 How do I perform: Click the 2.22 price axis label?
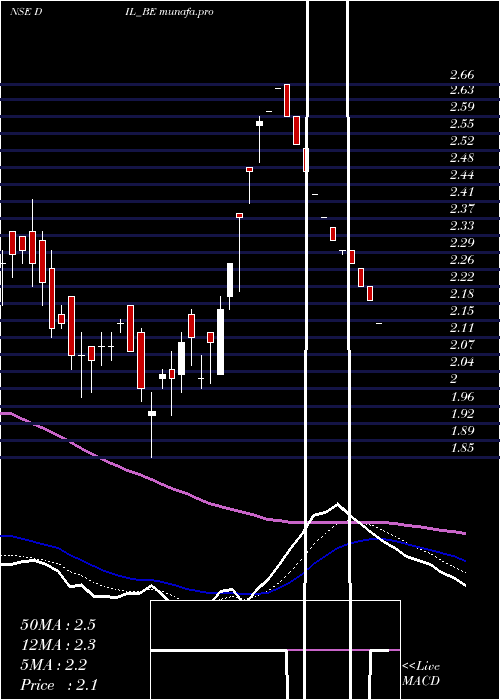pyautogui.click(x=462, y=277)
